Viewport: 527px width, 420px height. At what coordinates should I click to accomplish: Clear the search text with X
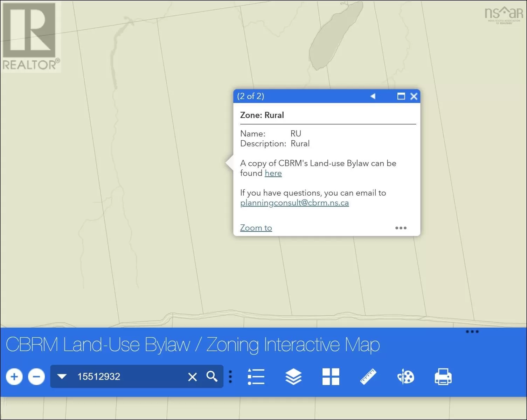[x=192, y=377]
